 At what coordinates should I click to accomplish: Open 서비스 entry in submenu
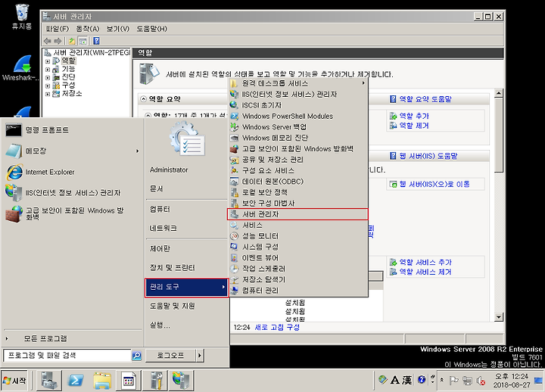[x=297, y=226]
